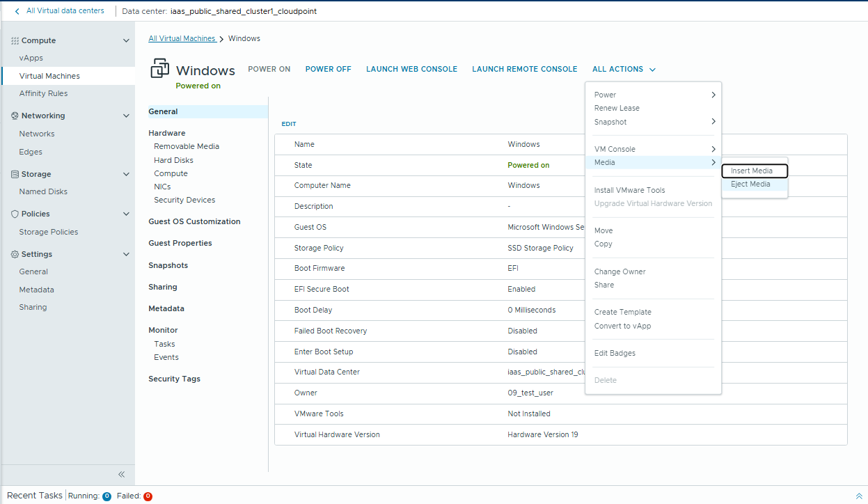Click the EDIT link above the properties table
The height and width of the screenshot is (504, 868).
(289, 124)
